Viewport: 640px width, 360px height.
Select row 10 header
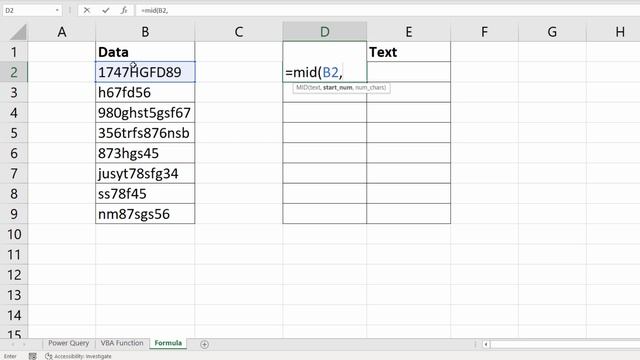(x=14, y=234)
